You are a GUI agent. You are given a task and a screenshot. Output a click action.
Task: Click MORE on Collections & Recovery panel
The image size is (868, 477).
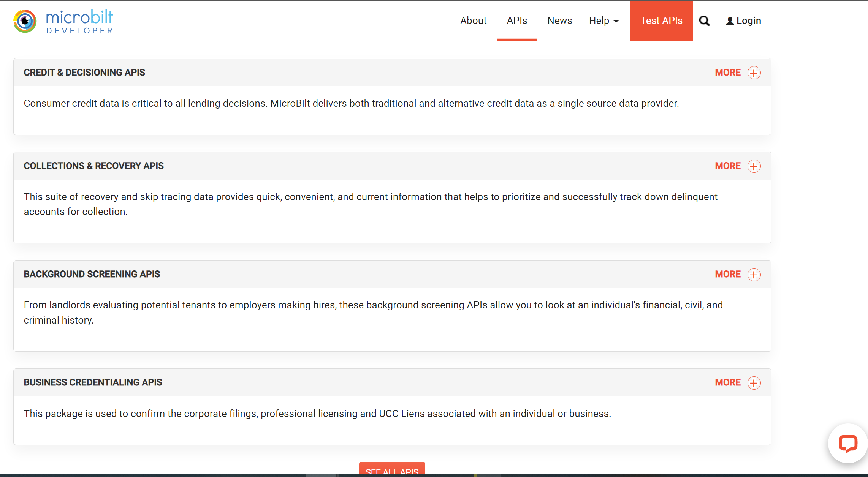728,166
